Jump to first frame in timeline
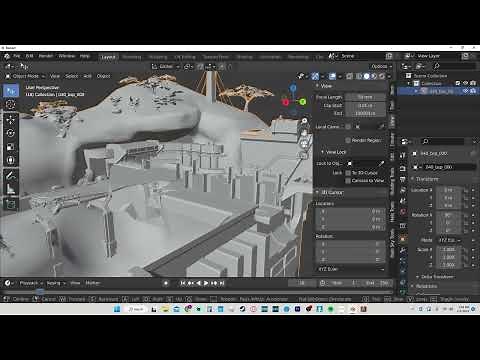This screenshot has height=360, width=480. click(183, 283)
